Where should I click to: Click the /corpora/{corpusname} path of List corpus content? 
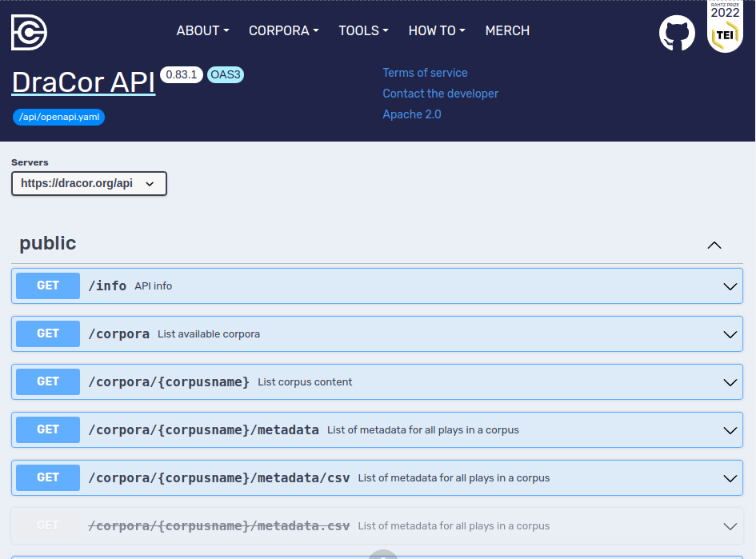click(x=169, y=381)
